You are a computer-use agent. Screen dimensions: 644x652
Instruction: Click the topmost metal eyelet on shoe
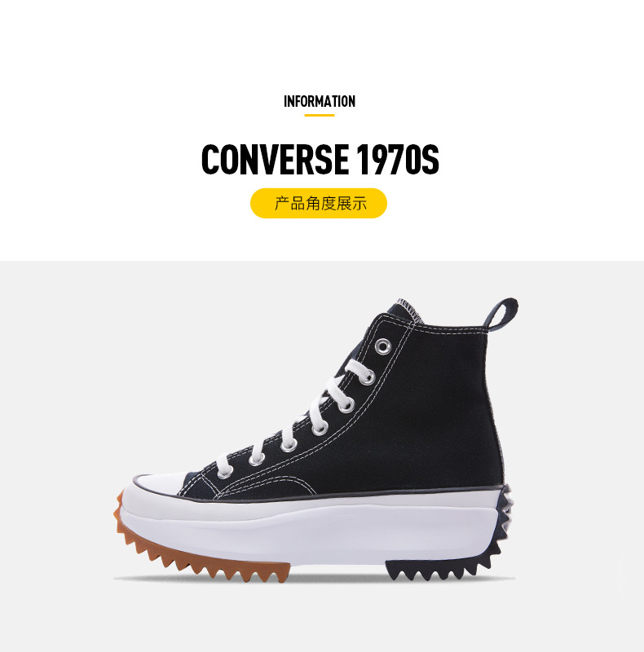pos(383,346)
